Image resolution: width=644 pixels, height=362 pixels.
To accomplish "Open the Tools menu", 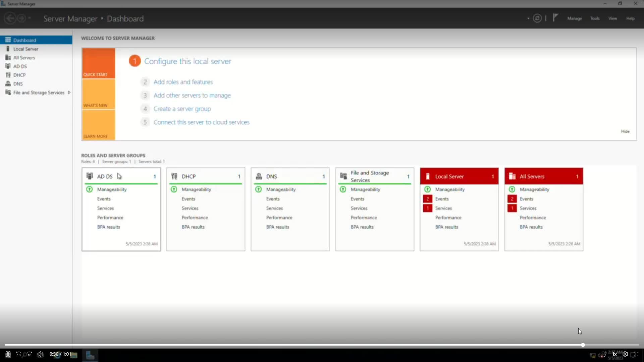I will tap(595, 18).
